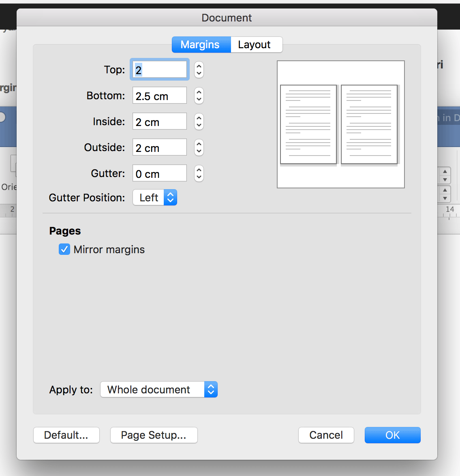Adjust the Inside margin stepper
The height and width of the screenshot is (476, 460).
click(199, 122)
